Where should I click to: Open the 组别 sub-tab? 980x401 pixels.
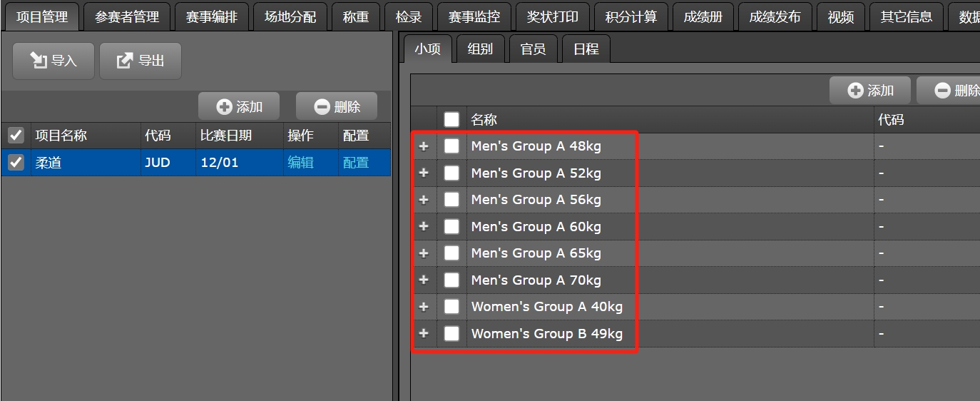pyautogui.click(x=480, y=49)
